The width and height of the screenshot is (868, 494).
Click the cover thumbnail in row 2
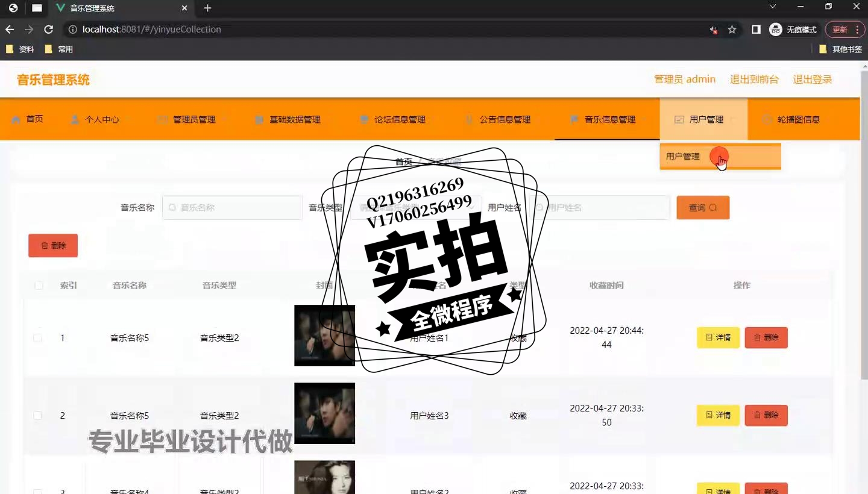tap(324, 413)
